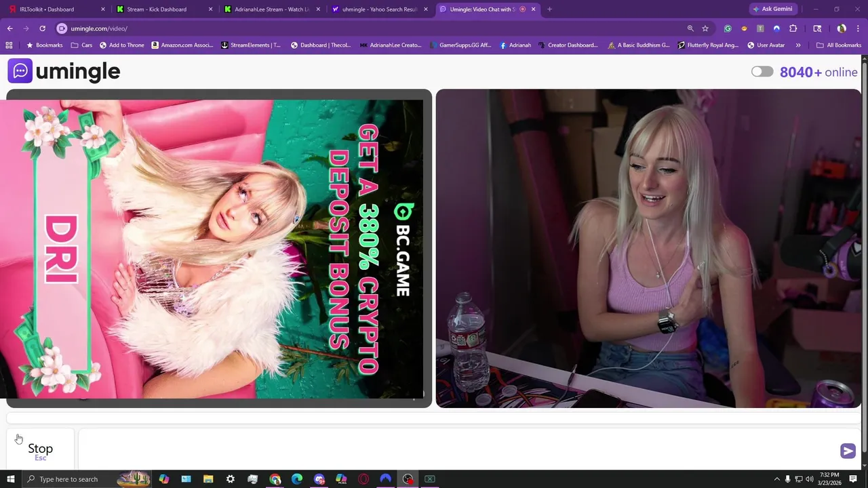This screenshot has height=488, width=868.
Task: Send the message with the purple arrow icon
Action: [x=848, y=451]
